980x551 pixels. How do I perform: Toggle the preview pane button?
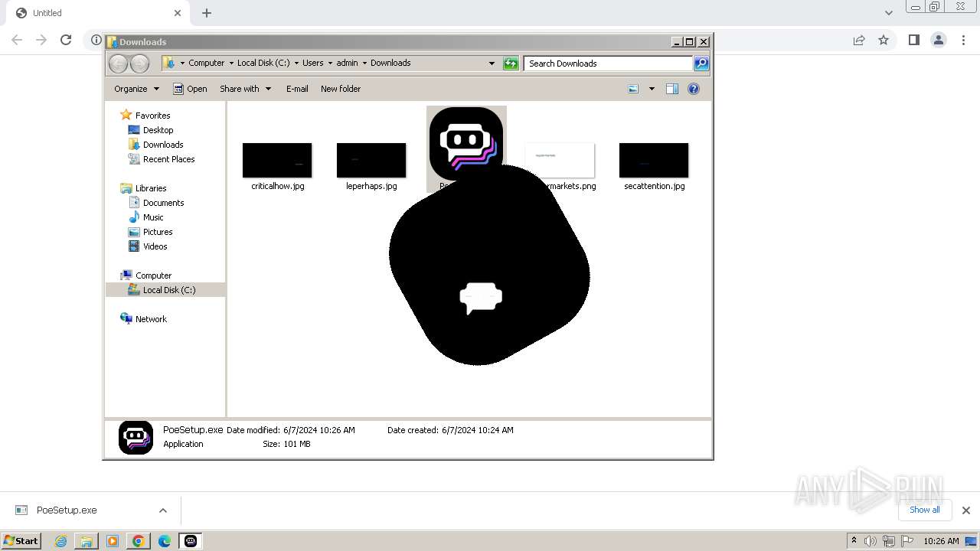[671, 89]
